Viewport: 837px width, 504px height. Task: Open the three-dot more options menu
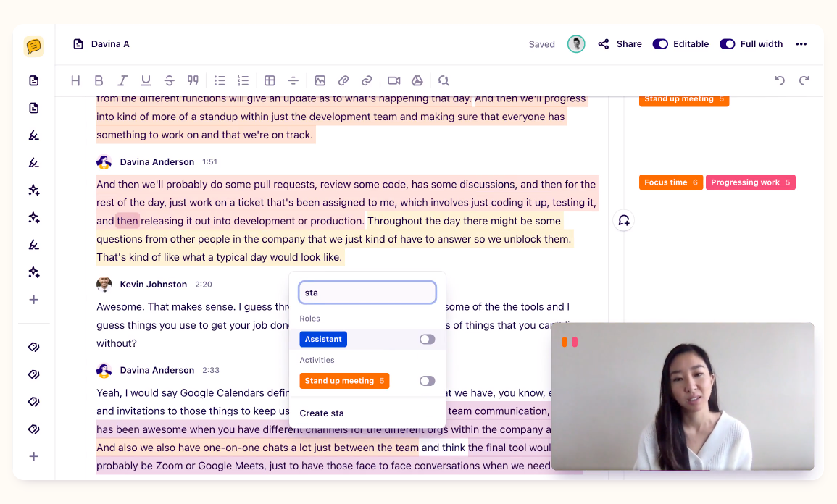[x=801, y=44]
